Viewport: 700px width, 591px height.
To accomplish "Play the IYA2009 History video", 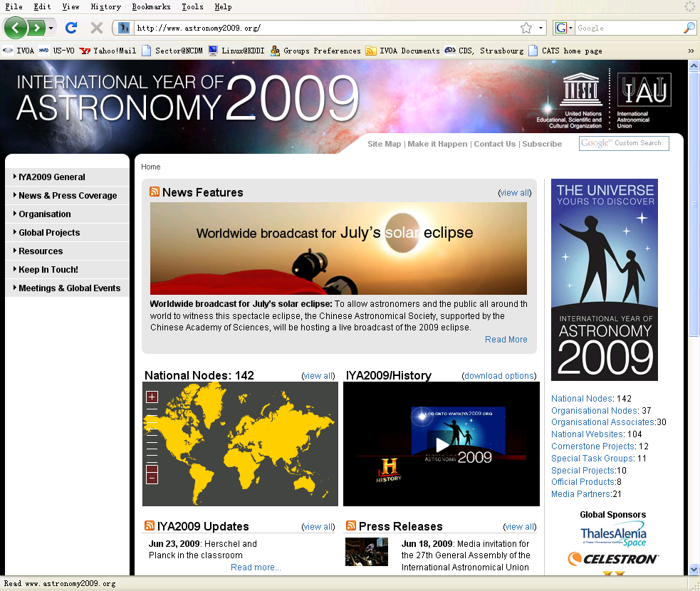I will [x=442, y=444].
